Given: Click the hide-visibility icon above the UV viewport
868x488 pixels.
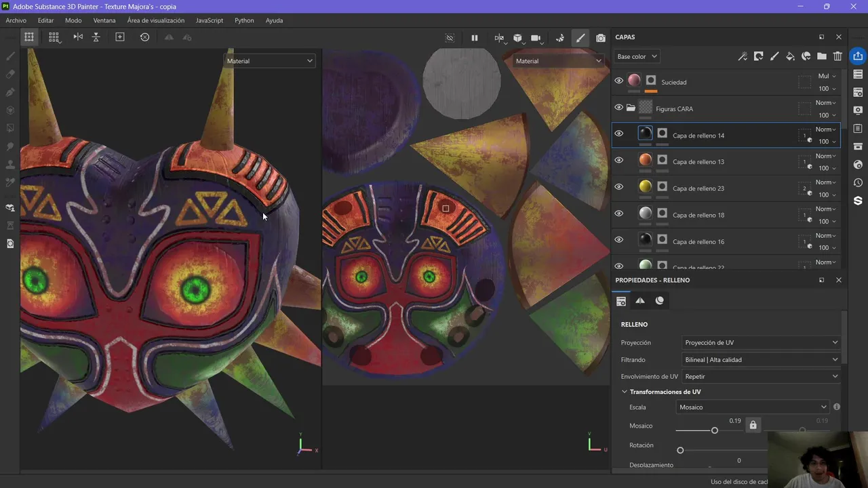Looking at the screenshot, I should pos(450,38).
